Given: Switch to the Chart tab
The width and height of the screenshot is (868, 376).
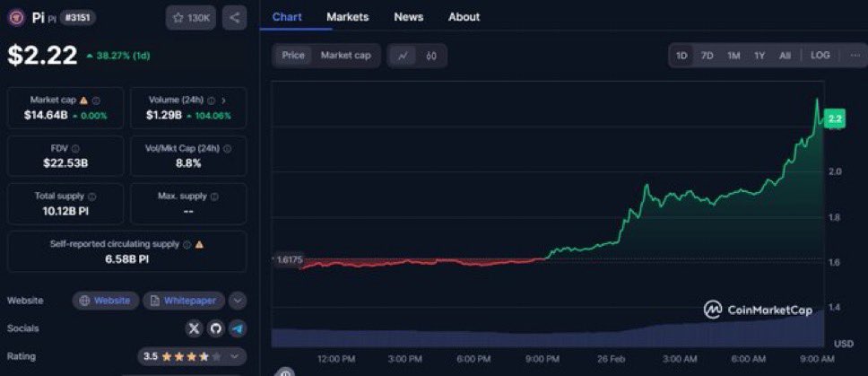Looking at the screenshot, I should 287,17.
